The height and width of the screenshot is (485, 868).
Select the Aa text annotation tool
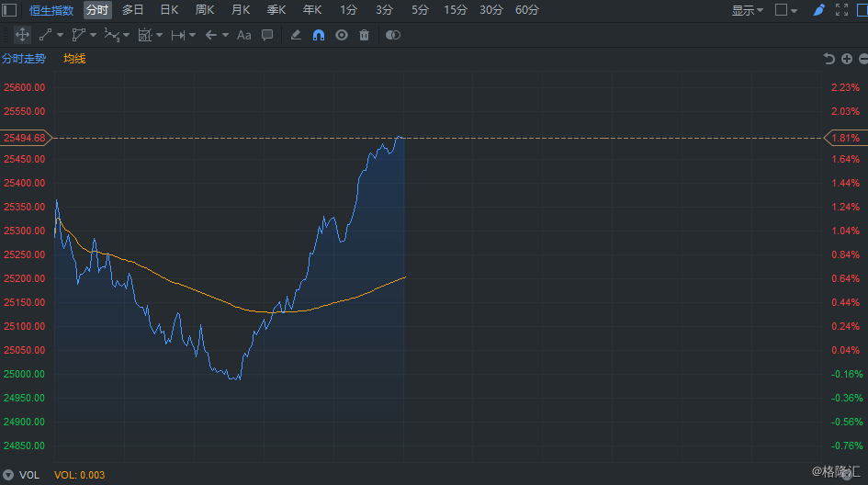[x=243, y=35]
